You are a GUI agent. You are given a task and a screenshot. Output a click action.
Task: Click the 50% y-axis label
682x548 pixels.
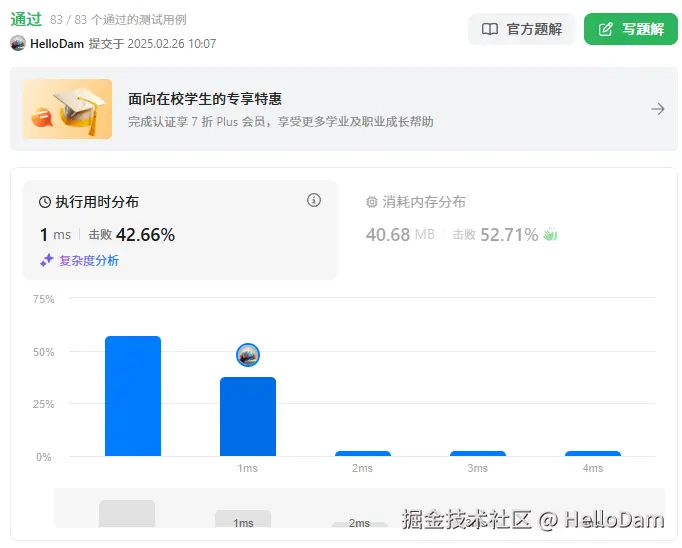(43, 352)
